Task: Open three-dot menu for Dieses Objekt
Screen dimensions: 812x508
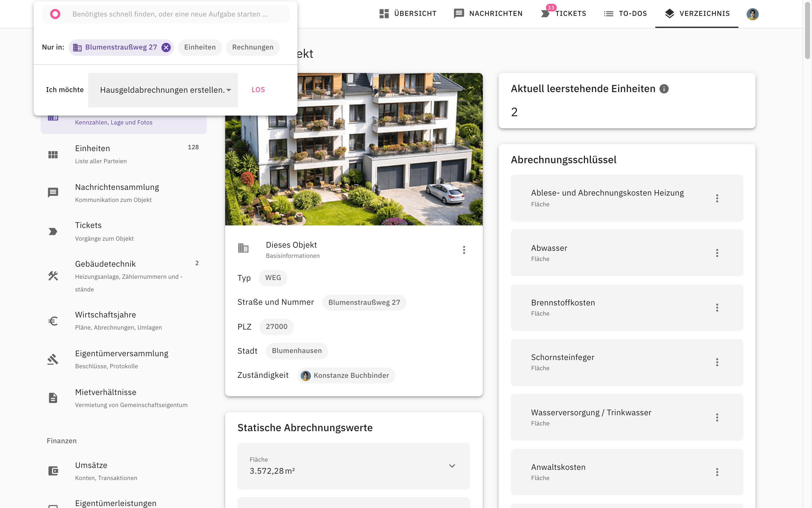Action: [464, 250]
